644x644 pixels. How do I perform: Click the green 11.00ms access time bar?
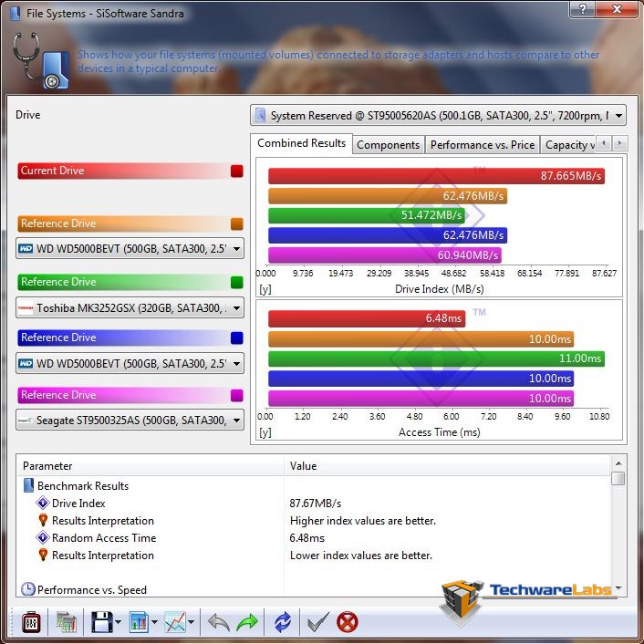[436, 358]
